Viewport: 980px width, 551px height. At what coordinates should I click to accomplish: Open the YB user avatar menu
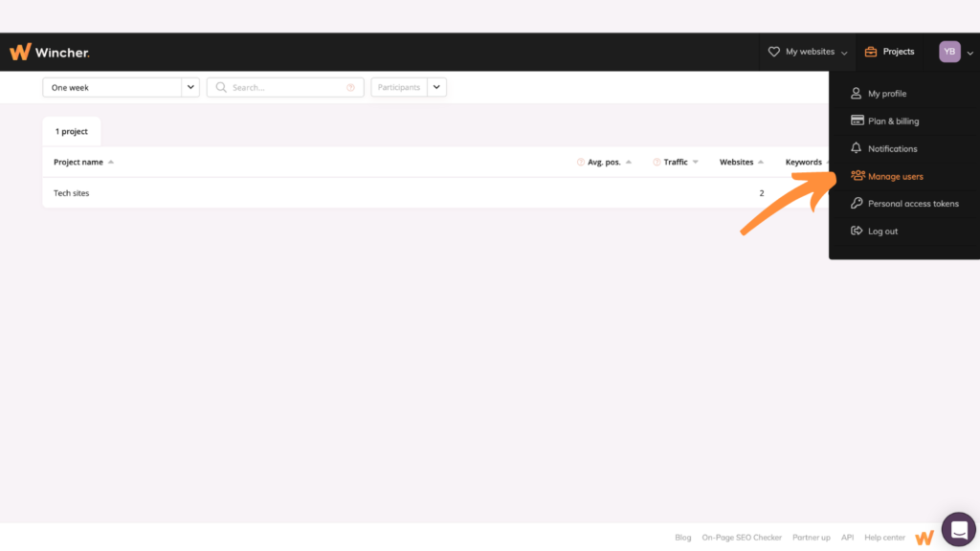coord(949,52)
